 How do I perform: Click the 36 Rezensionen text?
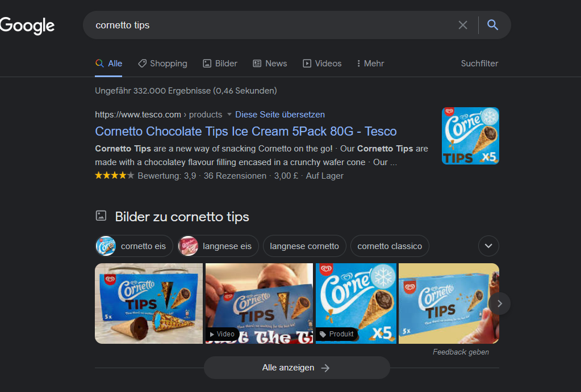click(235, 176)
